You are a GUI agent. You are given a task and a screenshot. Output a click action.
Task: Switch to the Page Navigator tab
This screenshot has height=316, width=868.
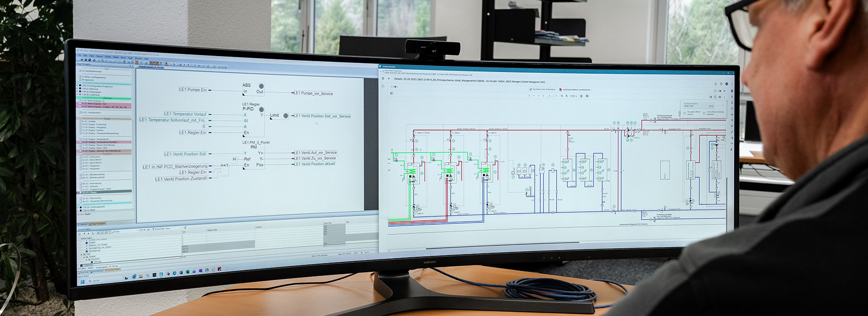coord(98,224)
